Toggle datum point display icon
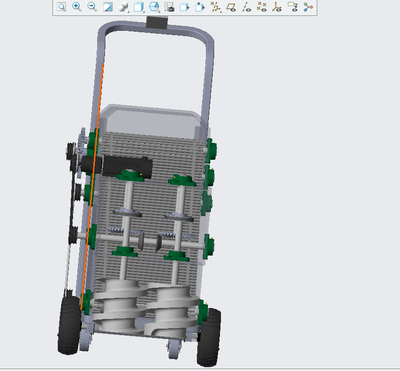Image resolution: width=400 pixels, height=371 pixels. click(262, 7)
